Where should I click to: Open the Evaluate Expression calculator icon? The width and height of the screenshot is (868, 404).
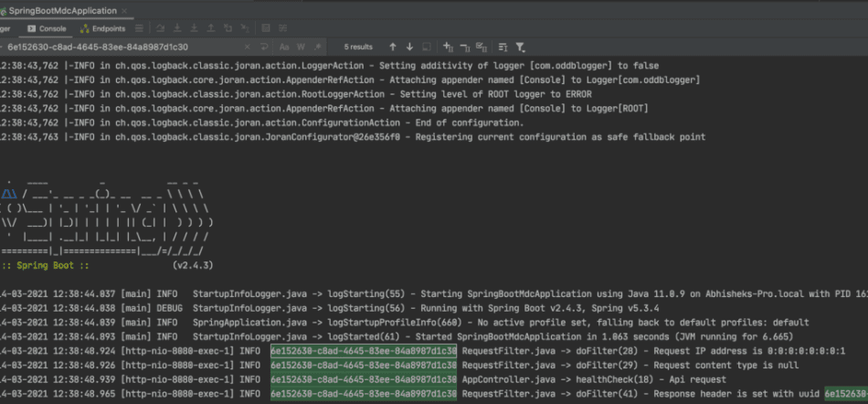[266, 28]
